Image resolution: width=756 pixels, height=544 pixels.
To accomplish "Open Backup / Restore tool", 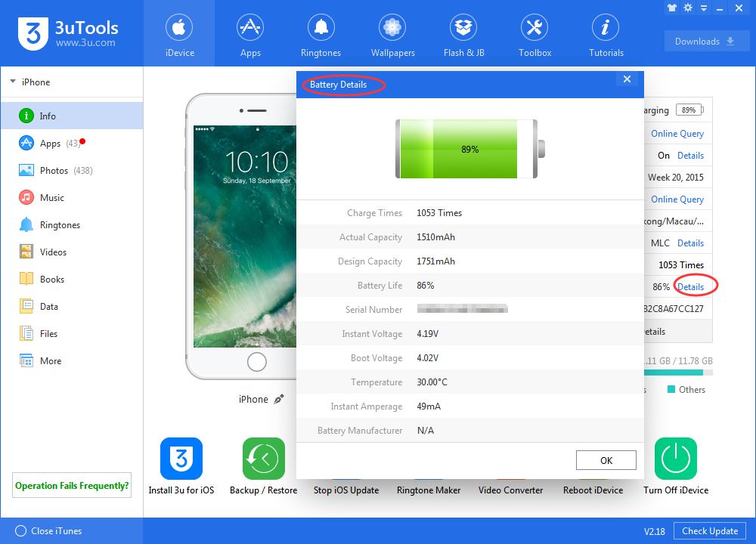I will 263,466.
